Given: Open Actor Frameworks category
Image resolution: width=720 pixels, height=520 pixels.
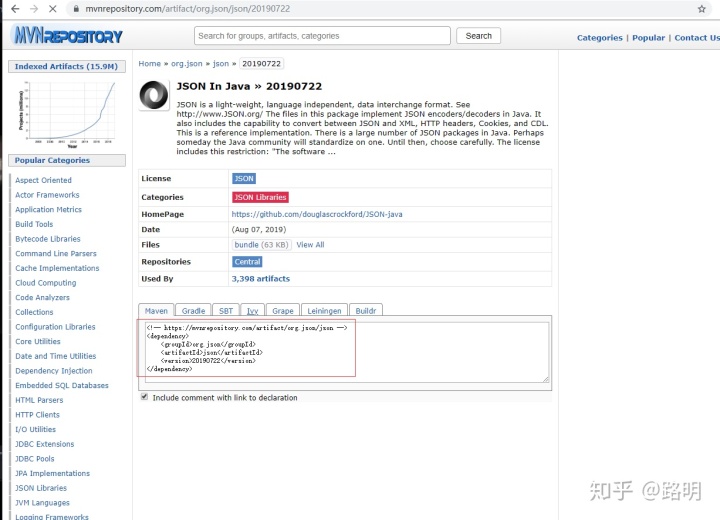Looking at the screenshot, I should [x=47, y=195].
